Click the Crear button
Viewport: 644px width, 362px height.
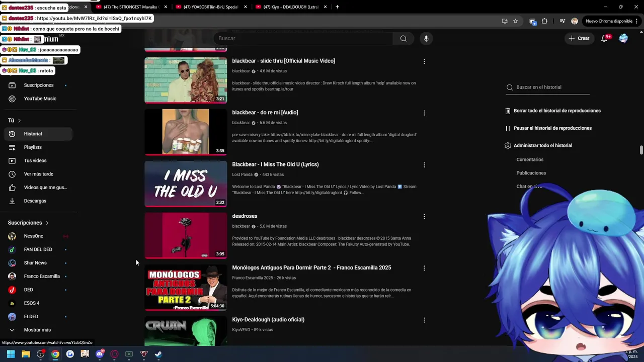pos(579,38)
